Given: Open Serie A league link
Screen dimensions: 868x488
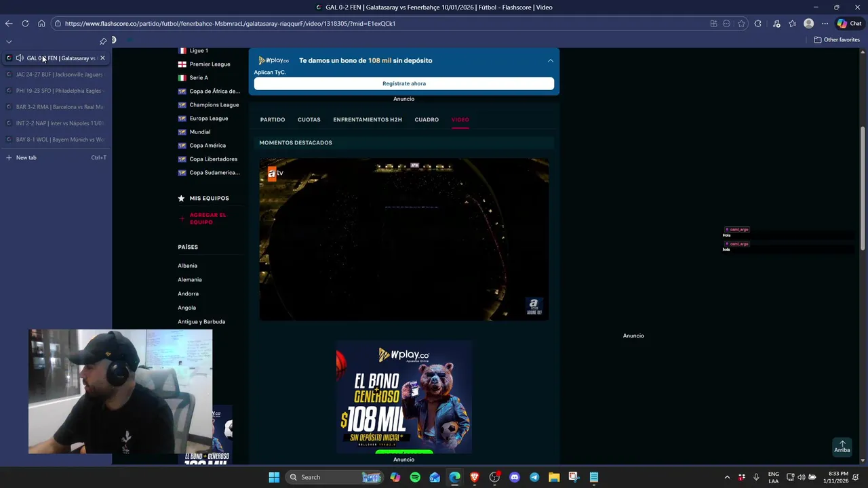Looking at the screenshot, I should [199, 78].
